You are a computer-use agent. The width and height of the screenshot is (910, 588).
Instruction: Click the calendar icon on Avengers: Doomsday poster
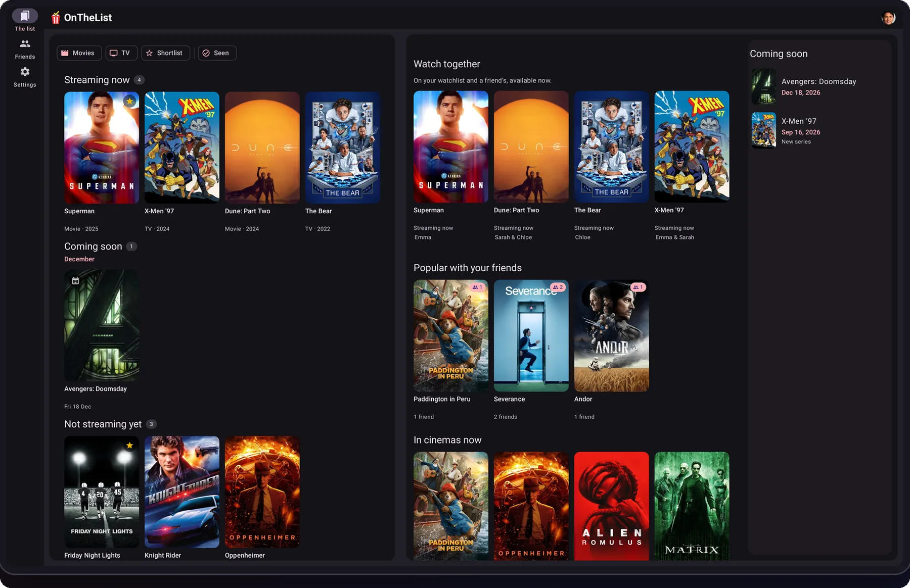click(x=75, y=281)
